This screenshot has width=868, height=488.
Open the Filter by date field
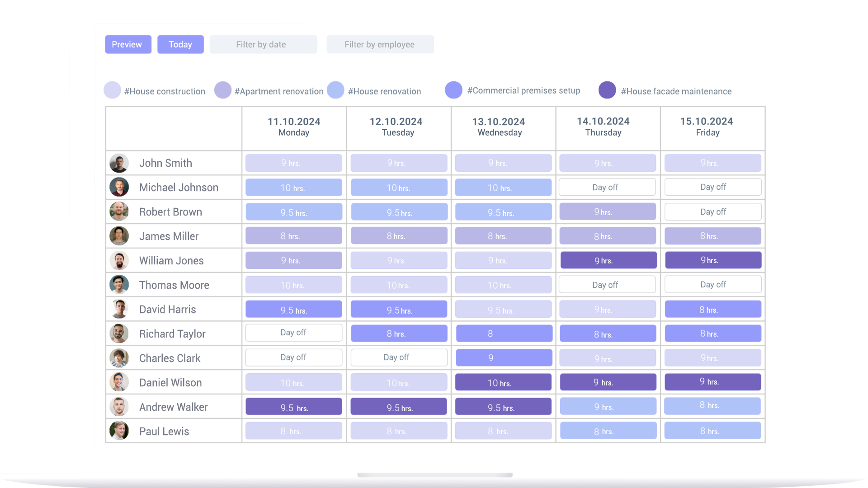pyautogui.click(x=263, y=44)
